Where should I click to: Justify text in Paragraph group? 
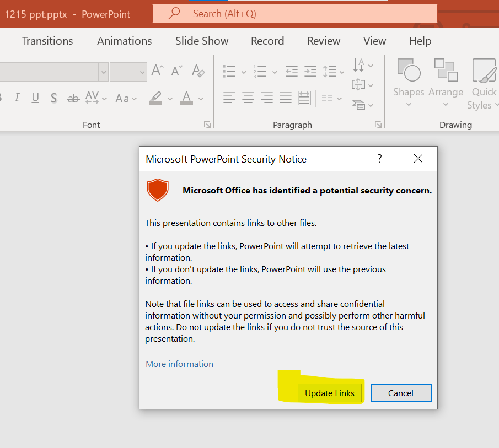[x=286, y=98]
